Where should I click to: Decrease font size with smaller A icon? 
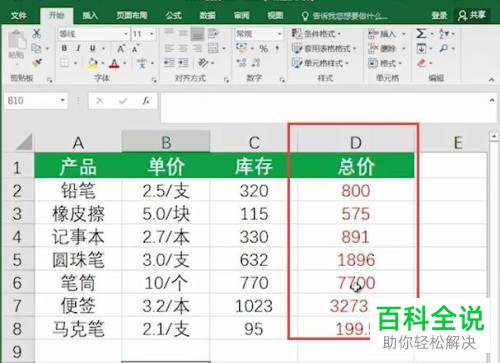(x=135, y=49)
